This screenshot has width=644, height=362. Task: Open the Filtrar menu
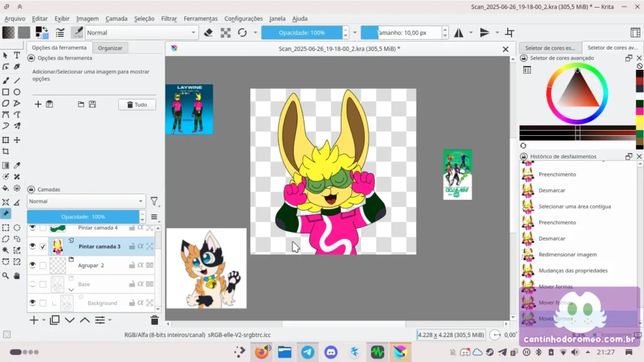coord(169,18)
